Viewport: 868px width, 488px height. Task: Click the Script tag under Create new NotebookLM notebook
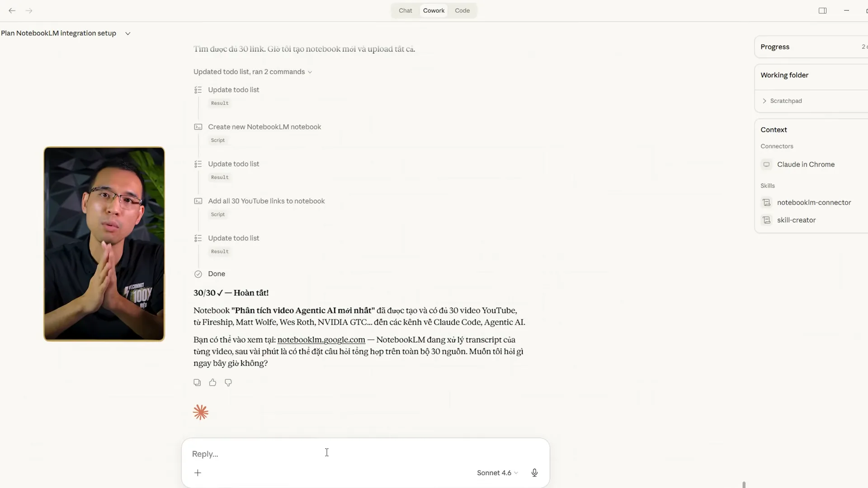218,140
